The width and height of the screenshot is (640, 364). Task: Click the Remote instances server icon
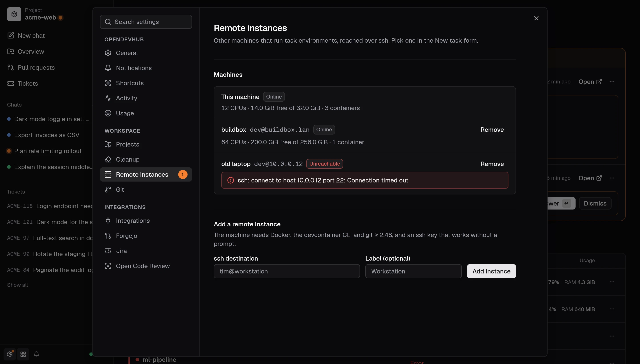[108, 174]
